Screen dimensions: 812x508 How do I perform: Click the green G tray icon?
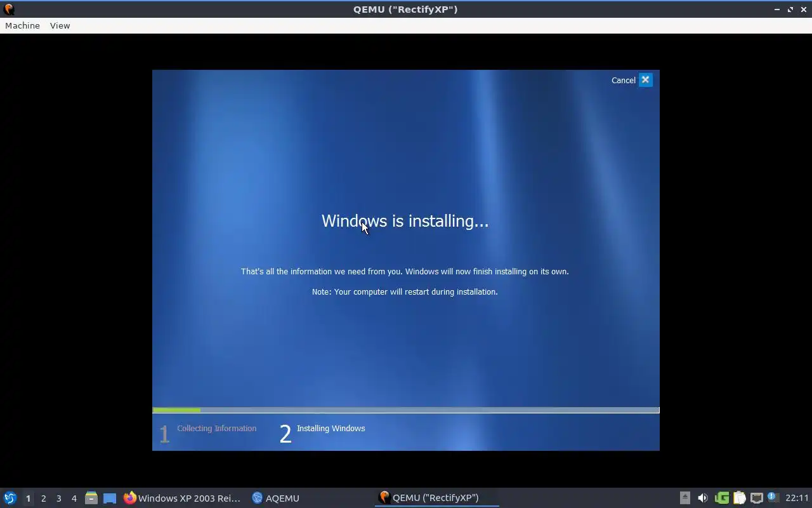point(721,498)
